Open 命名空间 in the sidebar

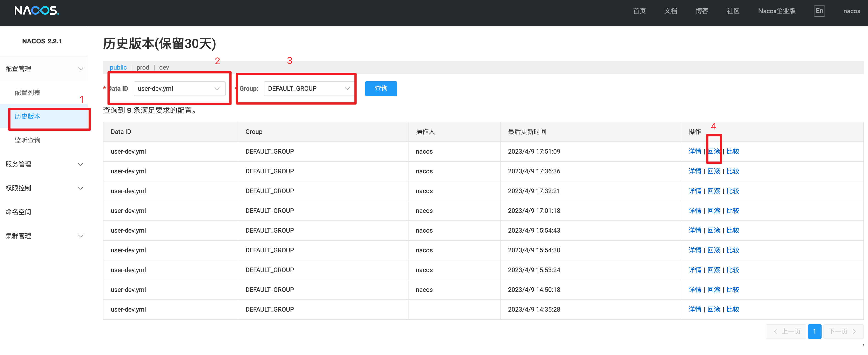pos(19,212)
